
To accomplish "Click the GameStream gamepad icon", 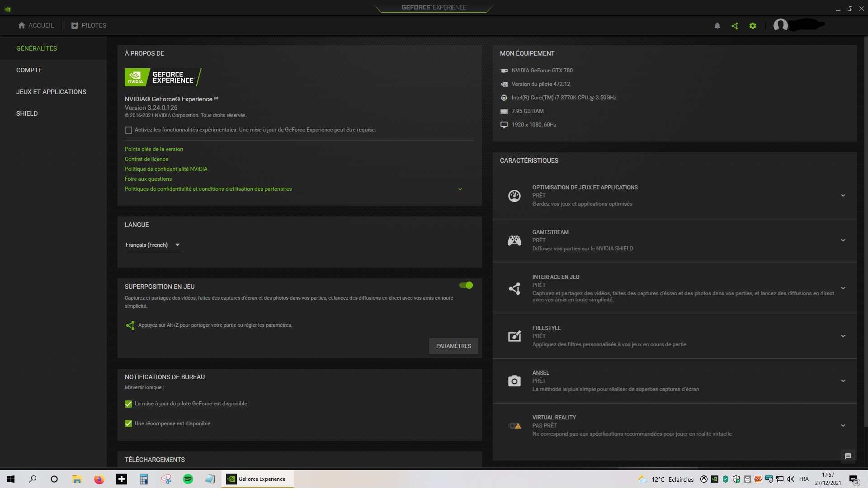I will point(514,240).
